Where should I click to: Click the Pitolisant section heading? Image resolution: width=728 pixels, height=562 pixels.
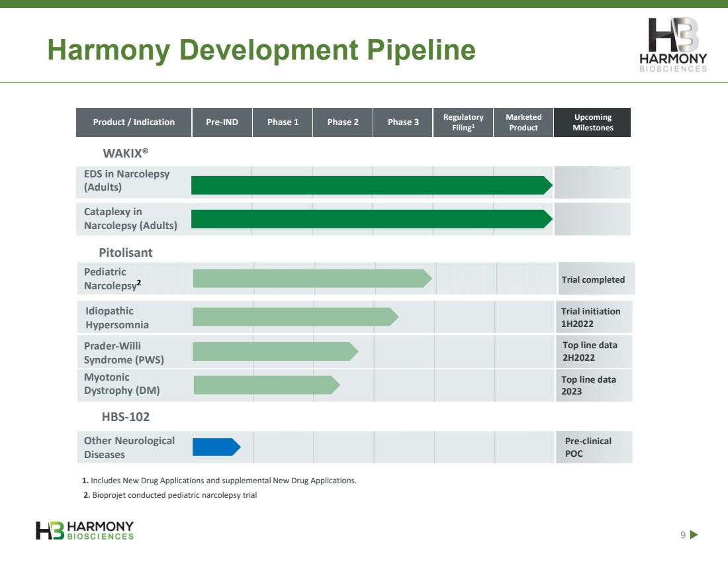coord(125,252)
